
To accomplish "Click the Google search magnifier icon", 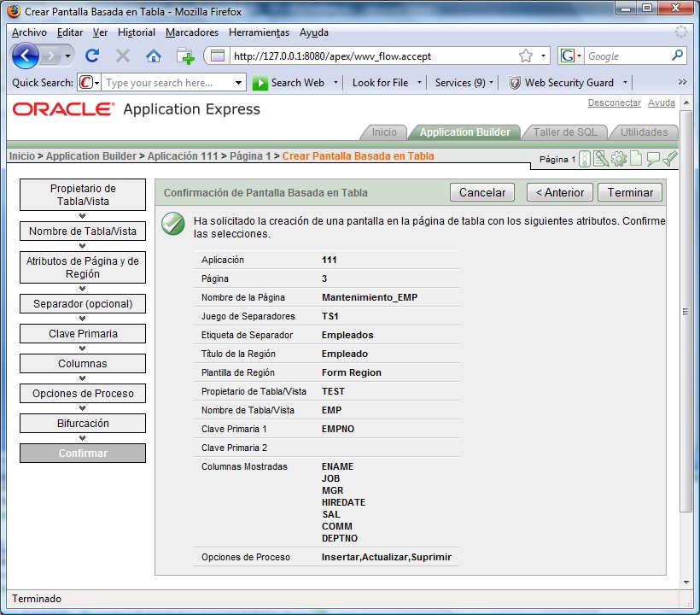I will tap(677, 56).
